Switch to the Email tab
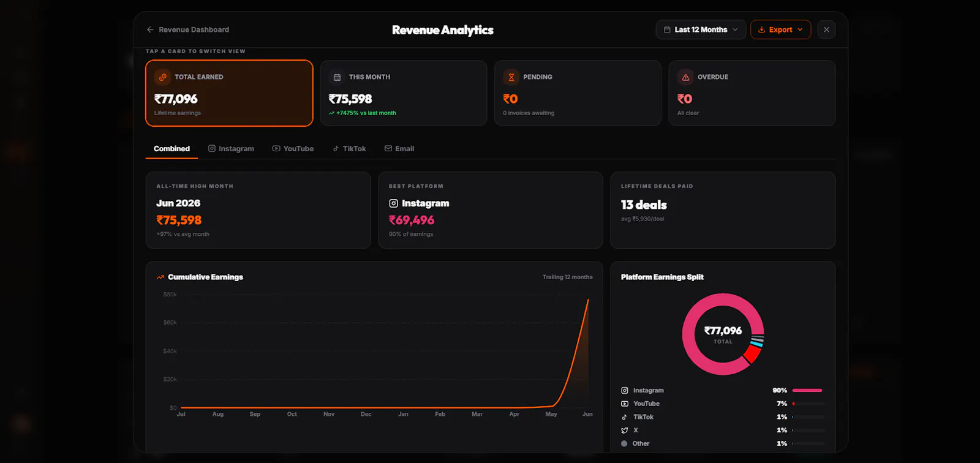The height and width of the screenshot is (463, 980). pyautogui.click(x=399, y=149)
